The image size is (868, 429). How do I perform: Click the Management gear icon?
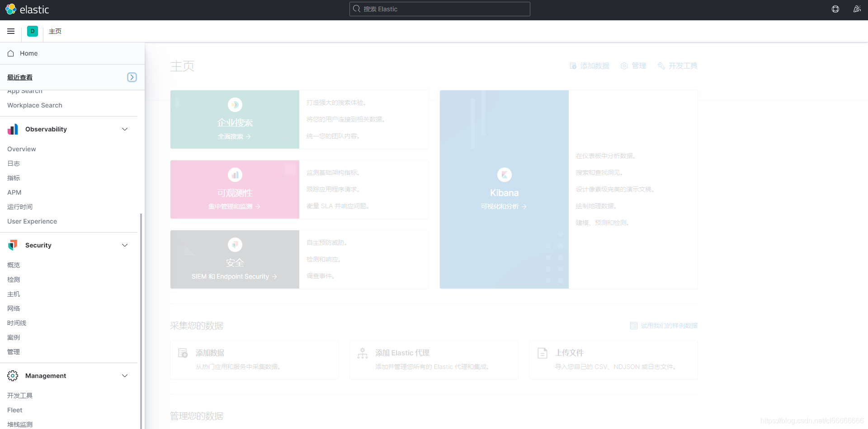click(13, 376)
